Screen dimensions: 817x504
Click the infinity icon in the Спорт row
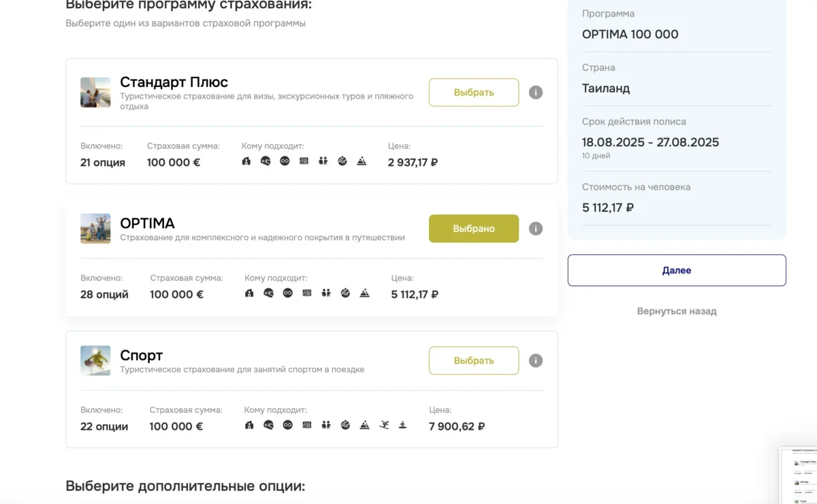coord(288,425)
